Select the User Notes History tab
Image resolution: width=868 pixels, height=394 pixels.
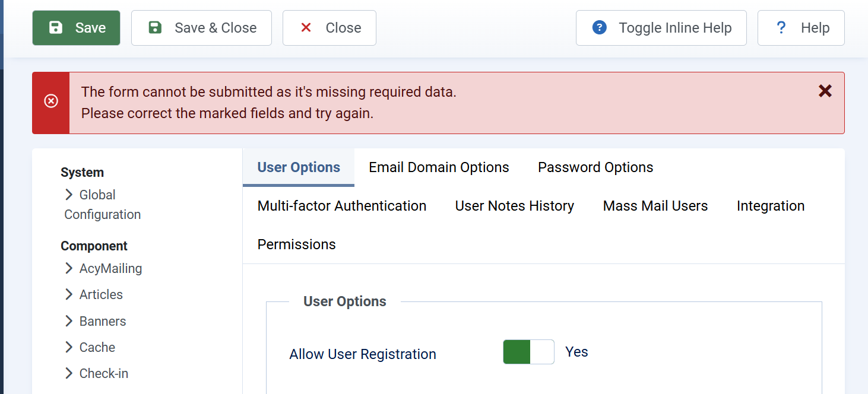(x=514, y=206)
